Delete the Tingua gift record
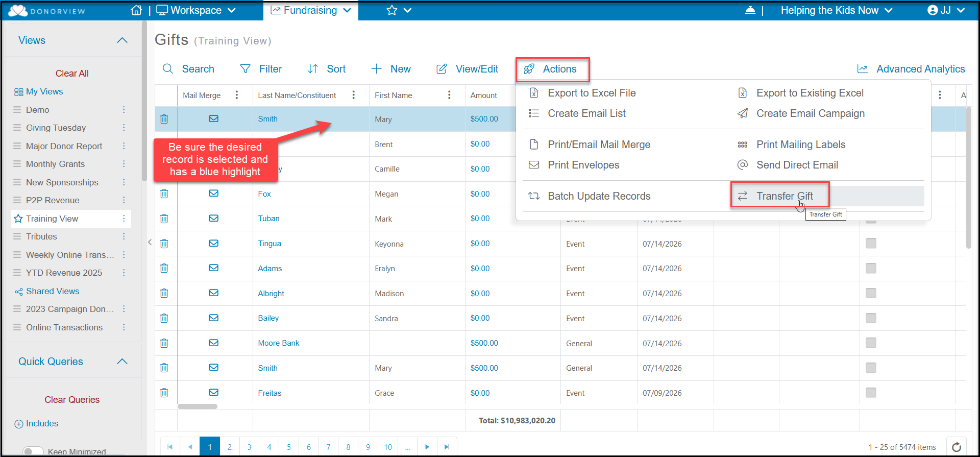This screenshot has height=457, width=980. tap(164, 244)
